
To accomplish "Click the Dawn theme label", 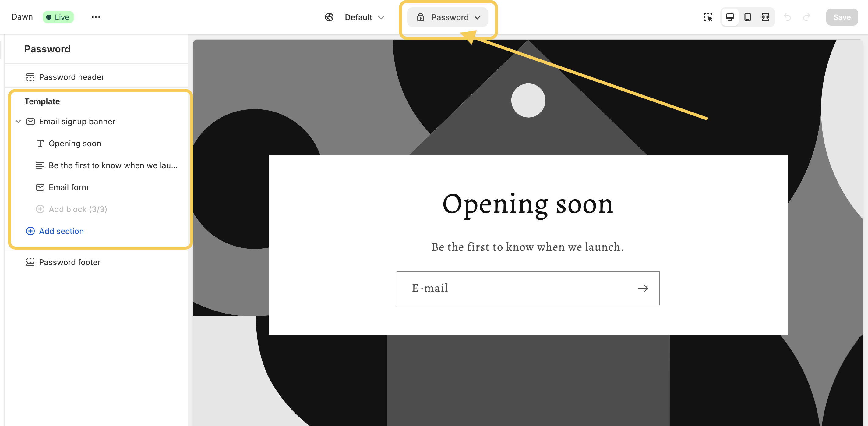I will [x=22, y=17].
